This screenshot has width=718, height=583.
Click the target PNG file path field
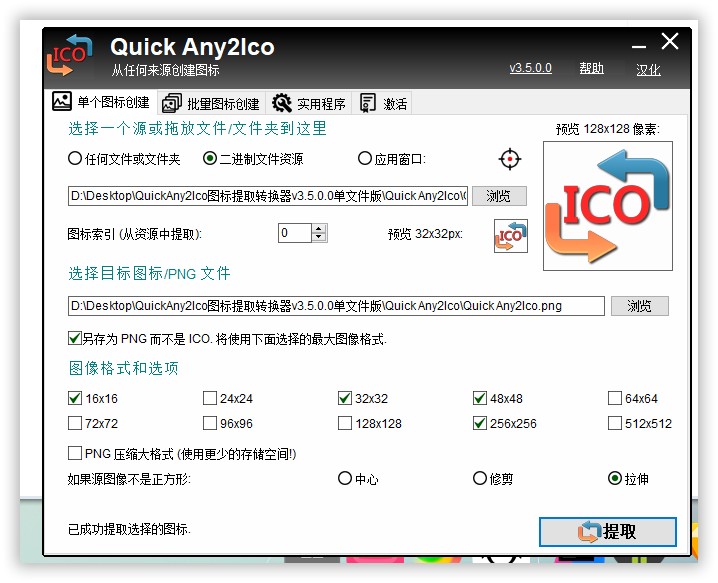(336, 306)
